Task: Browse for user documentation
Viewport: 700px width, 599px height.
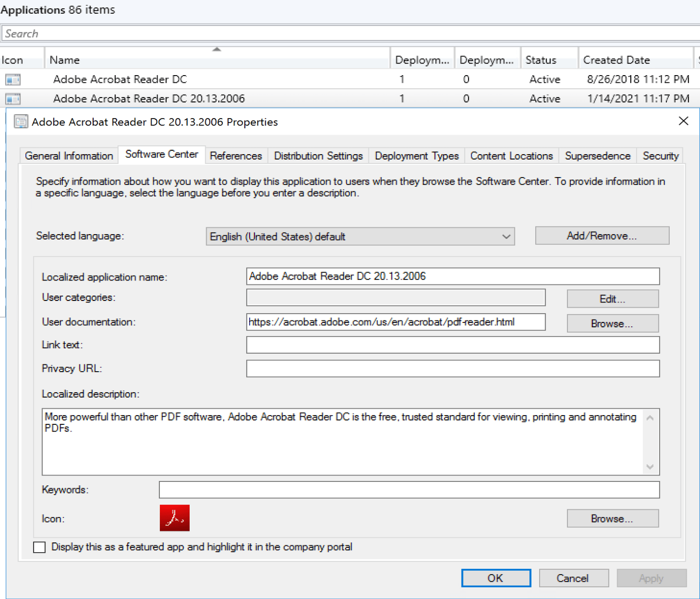Action: point(612,323)
